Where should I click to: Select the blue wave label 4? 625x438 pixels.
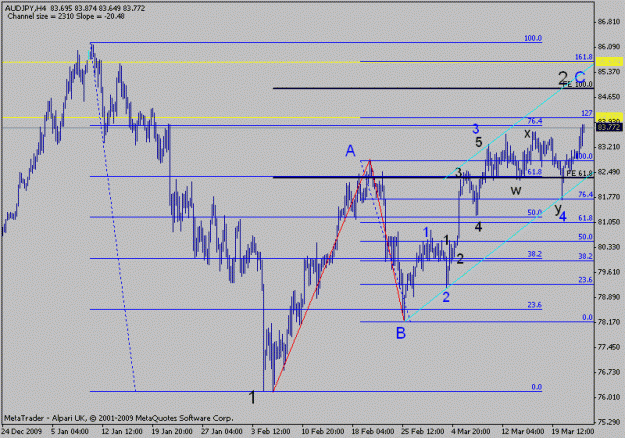tap(562, 217)
